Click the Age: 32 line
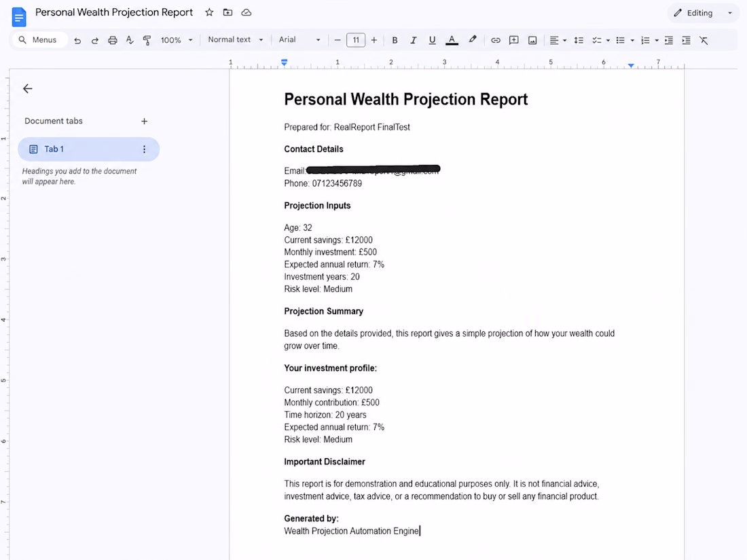Viewport: 747px width, 560px height. (x=298, y=227)
